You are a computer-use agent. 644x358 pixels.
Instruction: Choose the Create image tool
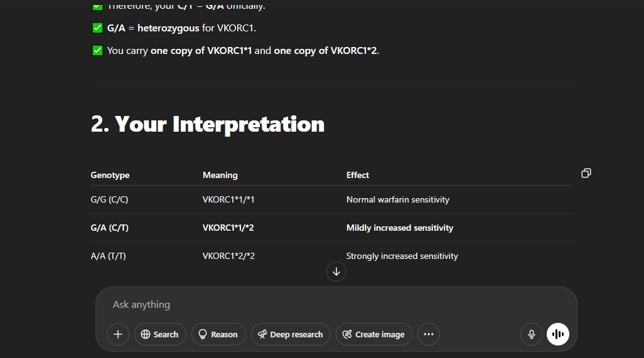pos(373,334)
